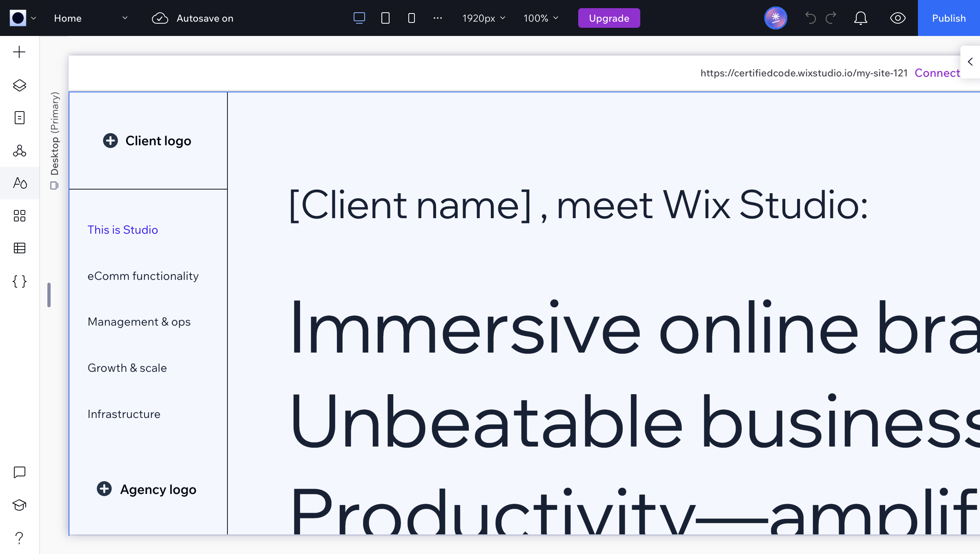Select 'eComm functionality' menu item

click(143, 276)
